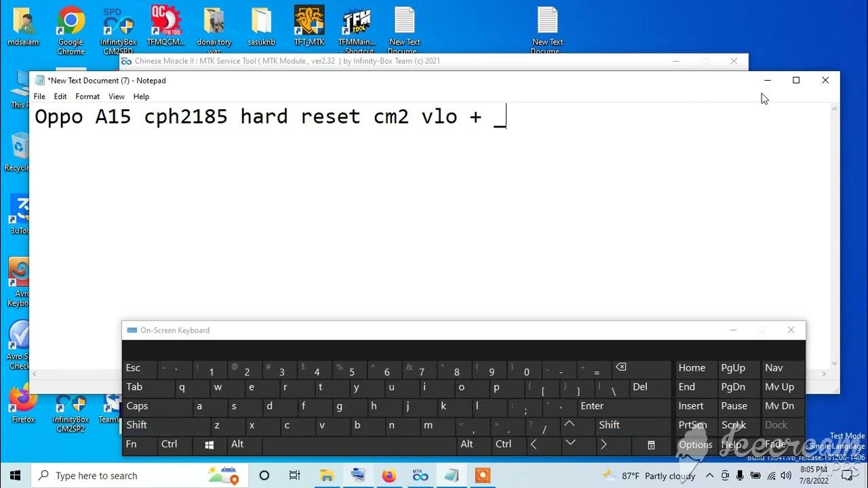This screenshot has height=488, width=868.
Task: Toggle Caps key on On-Screen Keyboard
Action: pos(157,407)
